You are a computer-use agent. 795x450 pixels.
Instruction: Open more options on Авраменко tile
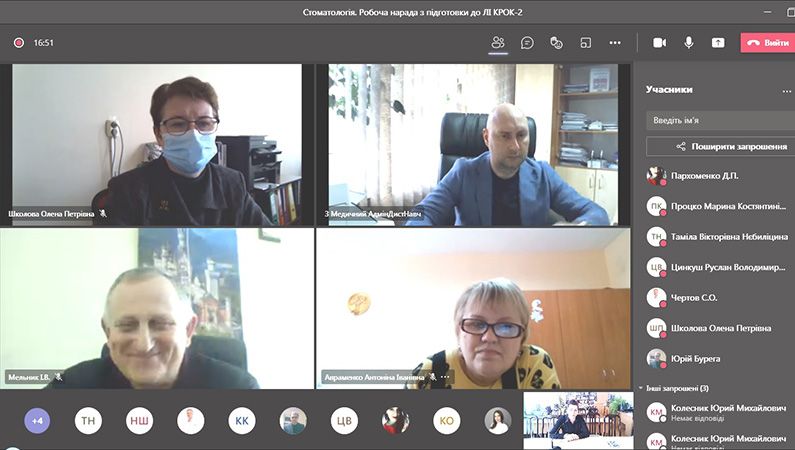pyautogui.click(x=445, y=377)
